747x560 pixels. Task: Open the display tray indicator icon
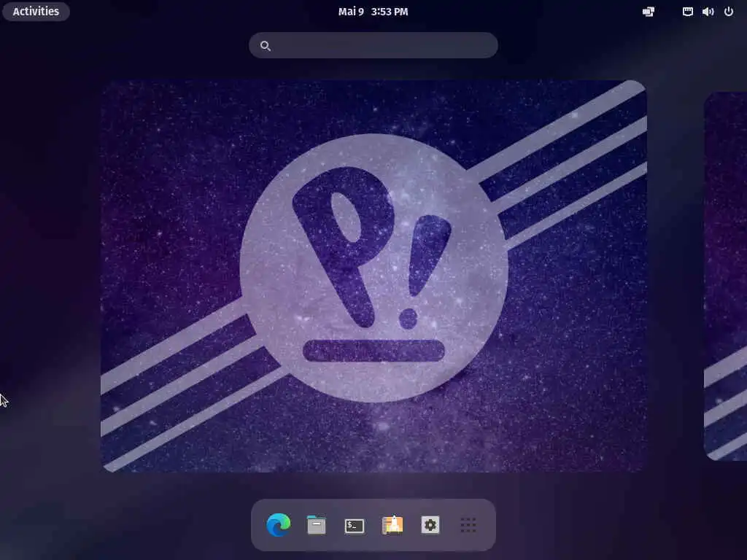(649, 12)
